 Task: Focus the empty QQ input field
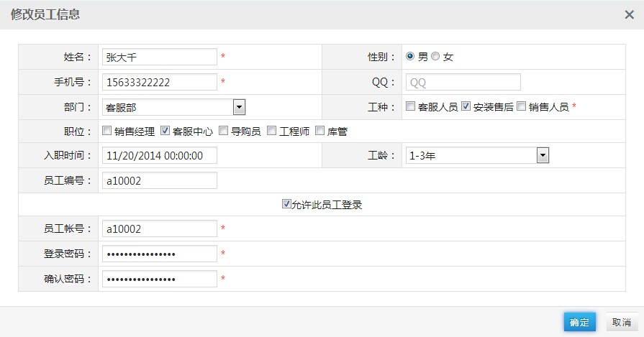coord(463,82)
